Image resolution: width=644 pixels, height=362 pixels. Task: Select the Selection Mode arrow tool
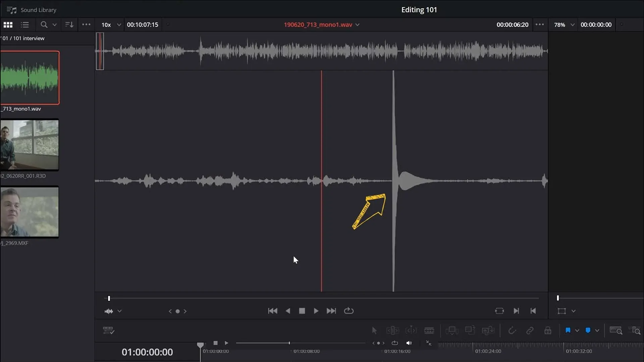pos(374,330)
